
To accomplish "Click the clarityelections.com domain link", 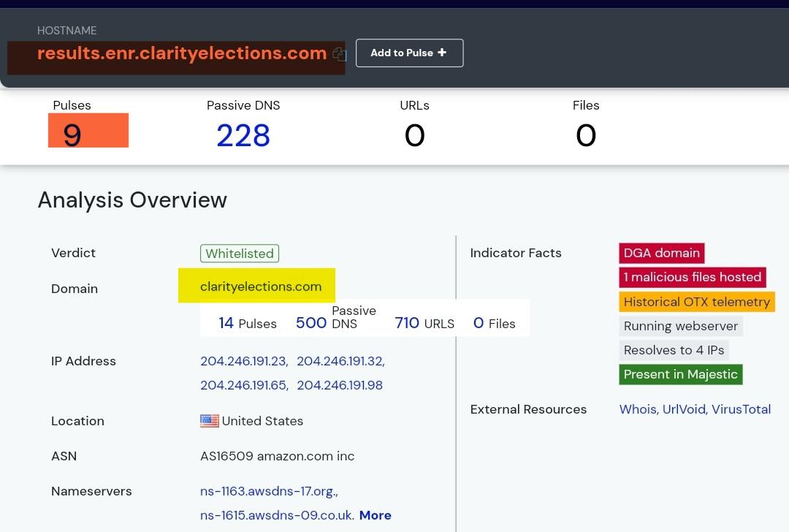I will tap(261, 286).
